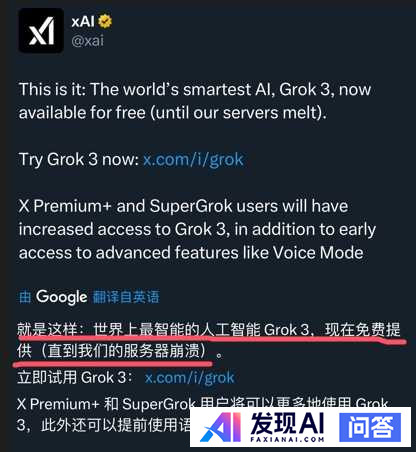Click the red underline under 直到我们的服务器崩溃
This screenshot has height=452, width=416.
[113, 364]
